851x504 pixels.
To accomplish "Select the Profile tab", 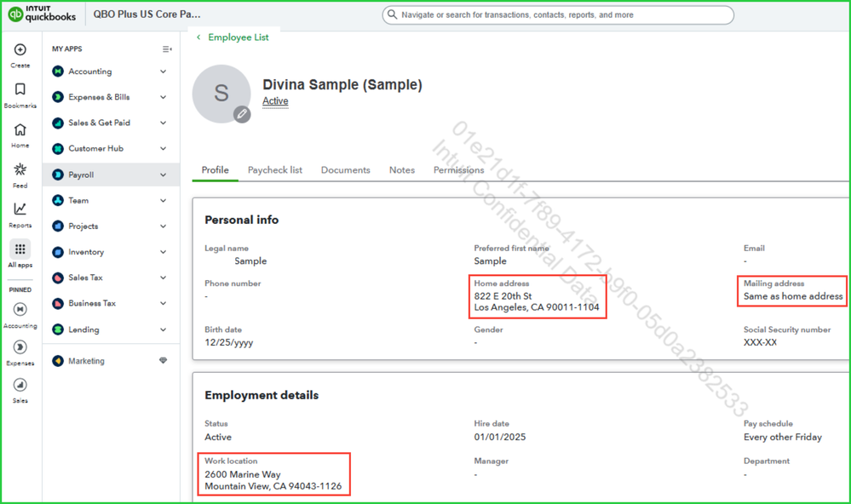I will pos(215,169).
